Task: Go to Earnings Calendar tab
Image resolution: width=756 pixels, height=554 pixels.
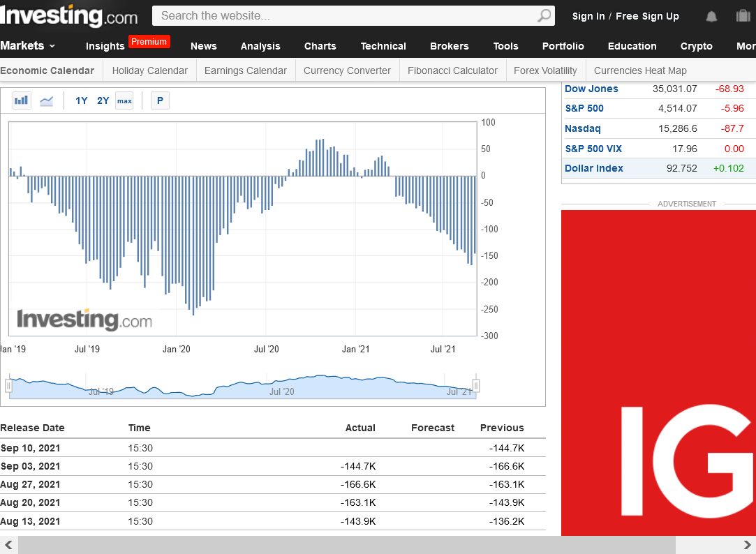Action: (x=246, y=70)
